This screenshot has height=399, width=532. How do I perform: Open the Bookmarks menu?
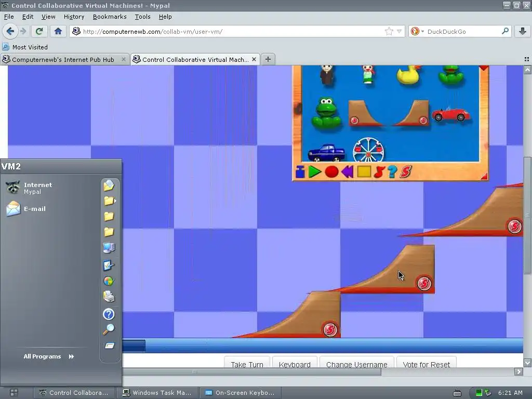(110, 17)
